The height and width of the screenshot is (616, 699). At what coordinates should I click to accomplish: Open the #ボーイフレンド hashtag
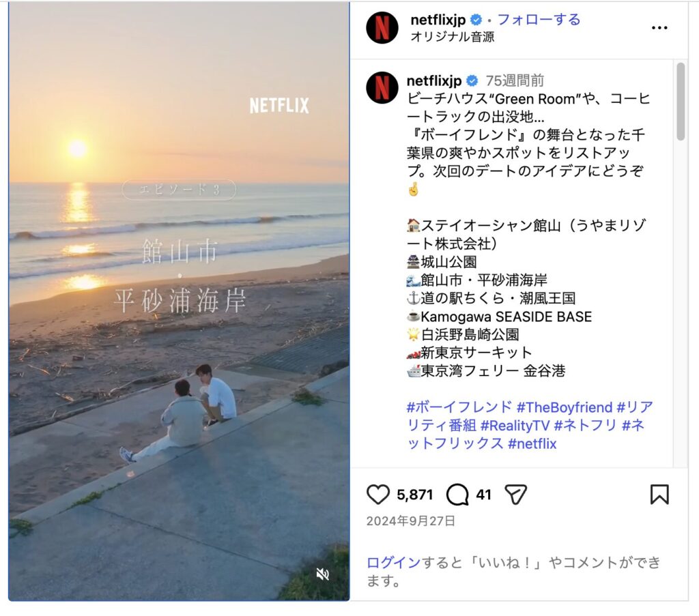(459, 407)
